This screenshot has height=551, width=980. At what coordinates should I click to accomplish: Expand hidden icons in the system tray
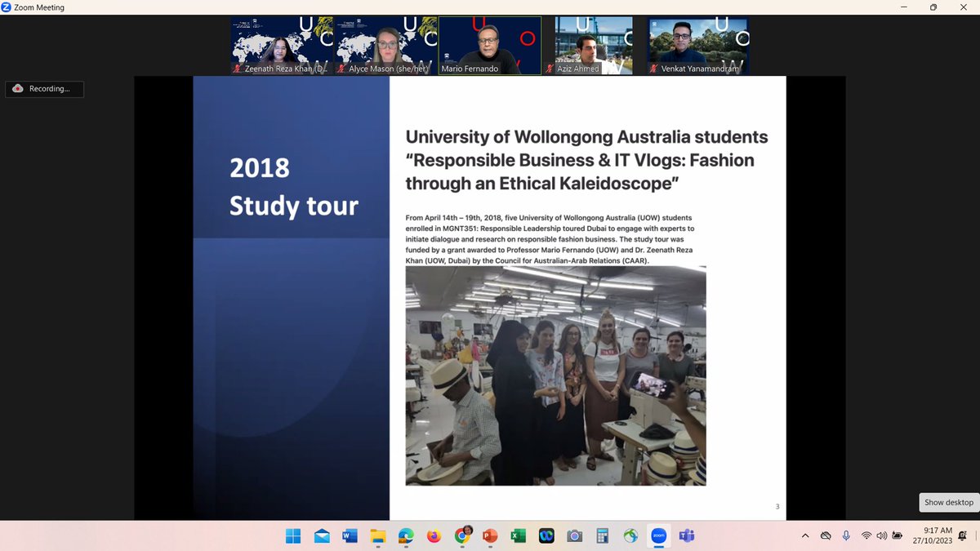tap(805, 535)
